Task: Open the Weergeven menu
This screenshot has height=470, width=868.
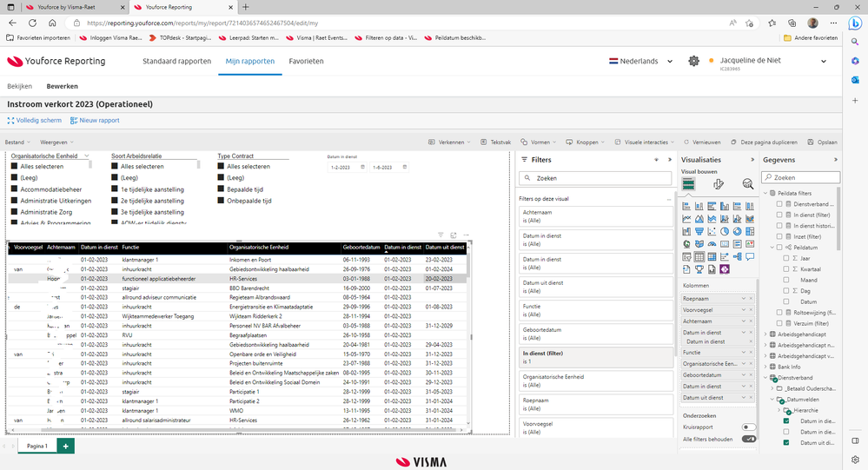Action: pyautogui.click(x=56, y=142)
